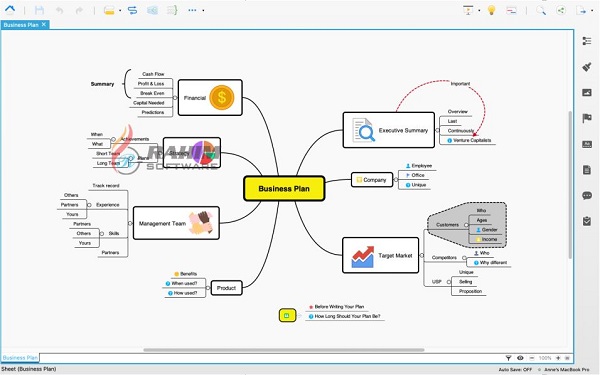Open the Format brush panel
Viewport: 600px width, 375px height.
587,67
